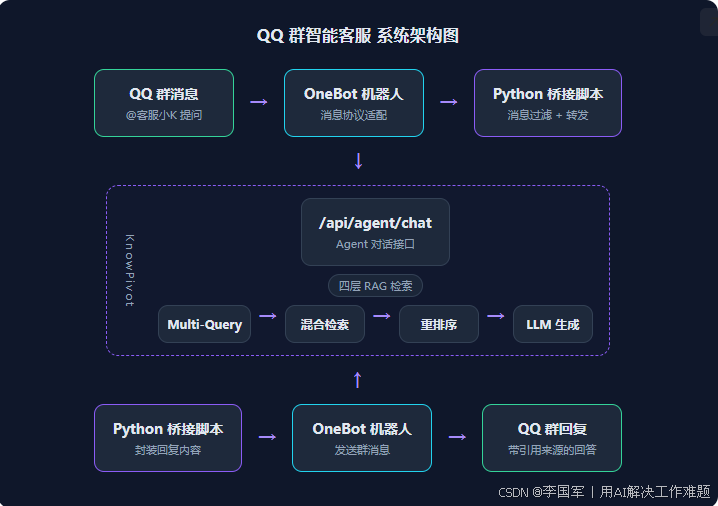Click the "四层 RAG 检索" pill label
The width and height of the screenshot is (718, 506).
pos(375,286)
